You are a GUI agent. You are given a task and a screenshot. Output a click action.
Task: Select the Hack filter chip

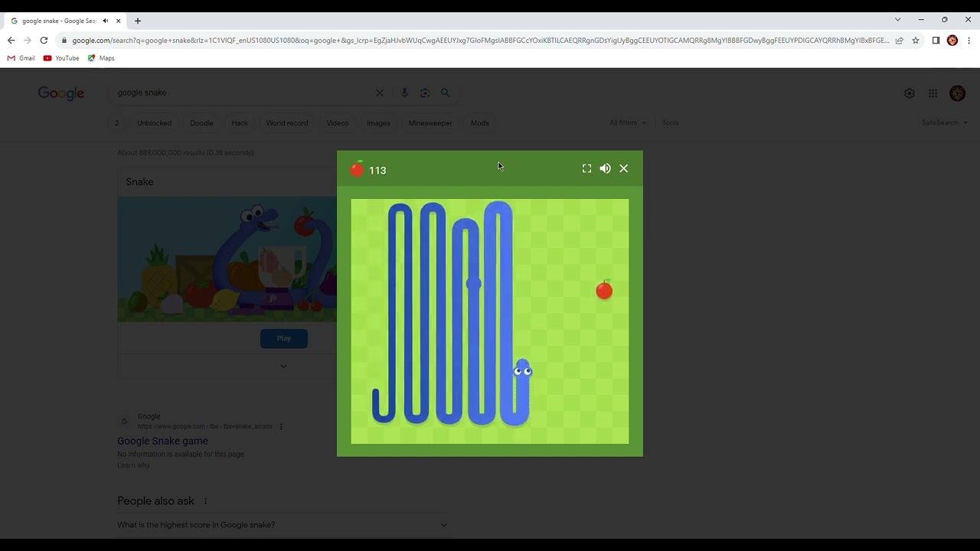point(240,123)
